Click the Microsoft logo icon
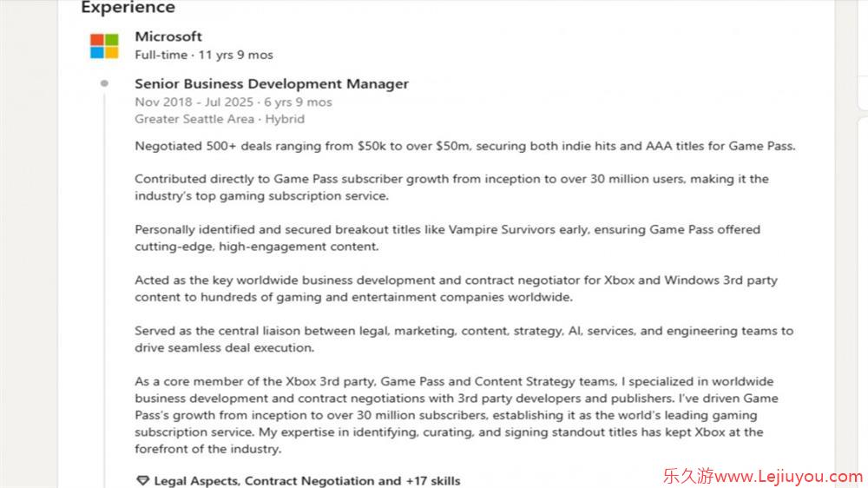Viewport: 868px width, 488px height. coord(105,46)
